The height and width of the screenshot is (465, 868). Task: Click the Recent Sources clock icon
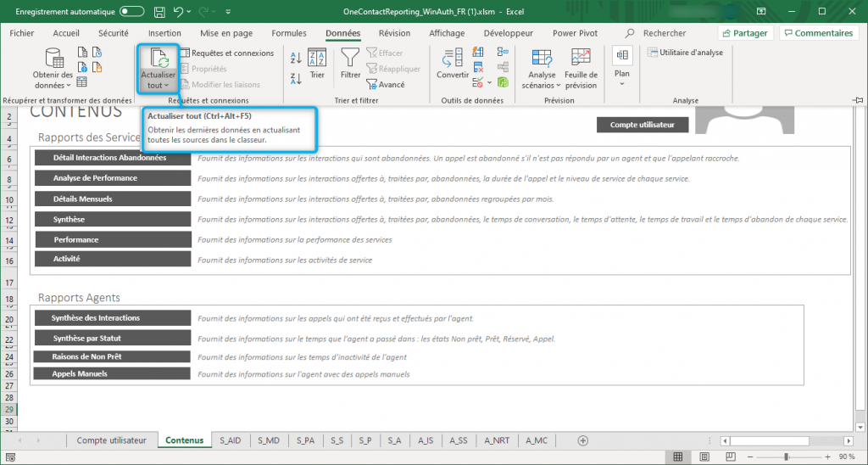[x=97, y=53]
